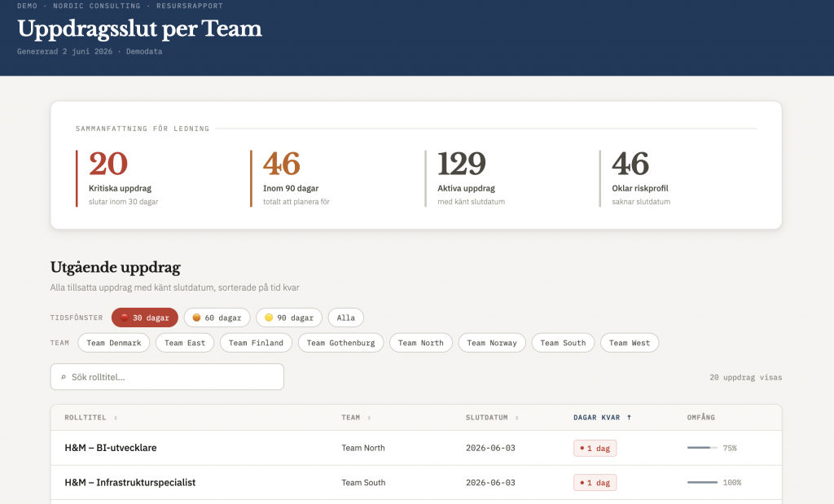Click the yellow dot in 90 dagar chip
The height and width of the screenshot is (504, 834).
269,318
